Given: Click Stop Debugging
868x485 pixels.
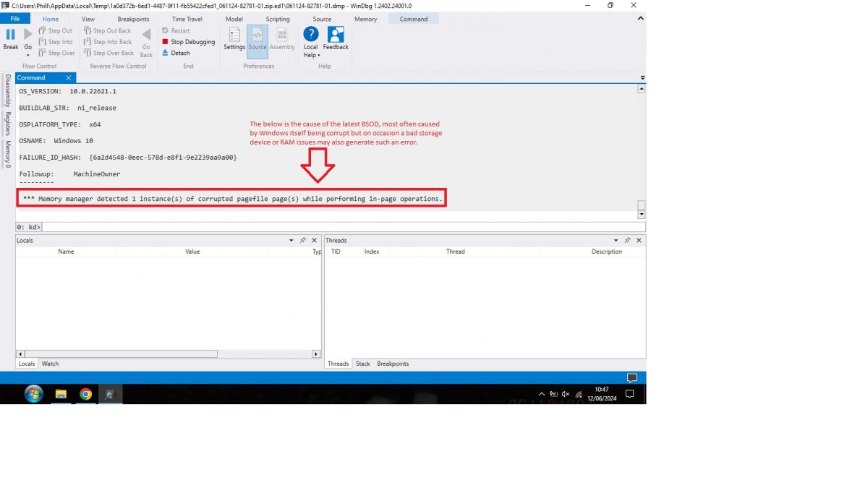Looking at the screenshot, I should coord(188,42).
